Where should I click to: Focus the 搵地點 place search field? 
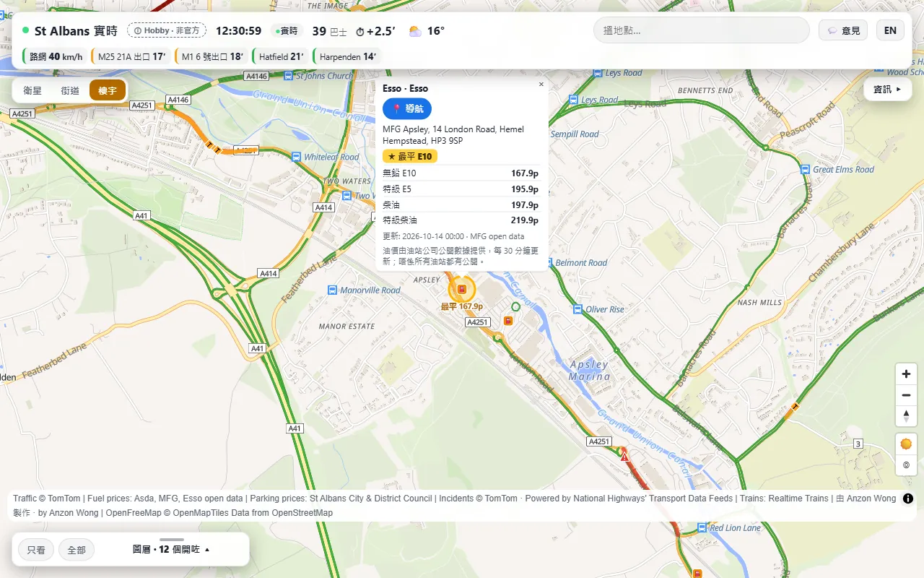click(x=701, y=30)
